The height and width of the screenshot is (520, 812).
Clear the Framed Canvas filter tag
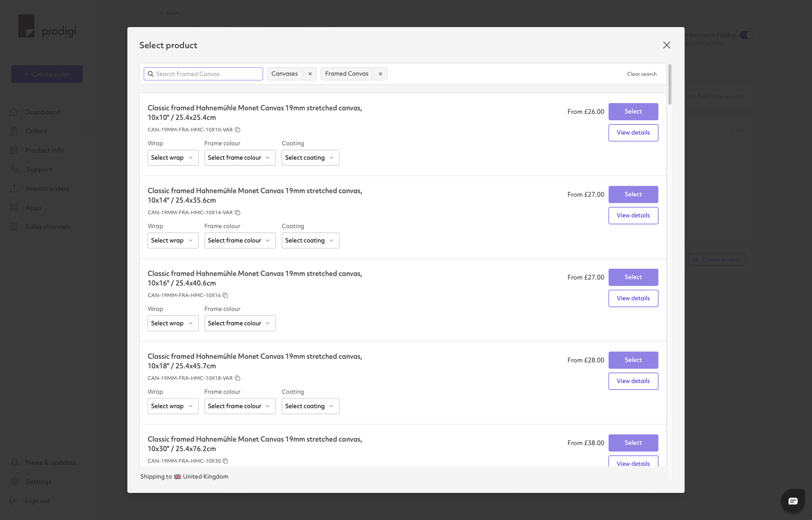[x=381, y=74]
